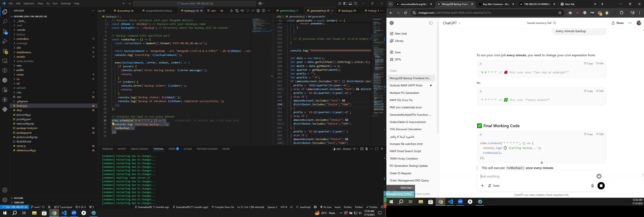Toggle Panel visibility in VS Code title bar
Screen dimensions: 644x217
point(350,3)
